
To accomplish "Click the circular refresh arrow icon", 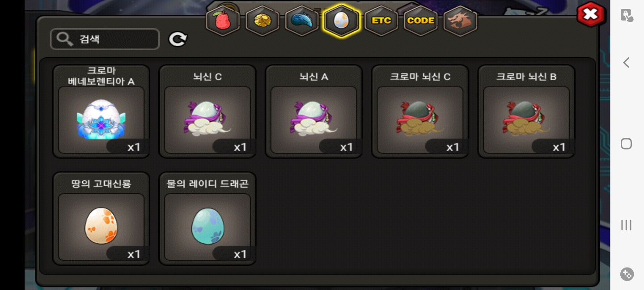I will tap(178, 39).
